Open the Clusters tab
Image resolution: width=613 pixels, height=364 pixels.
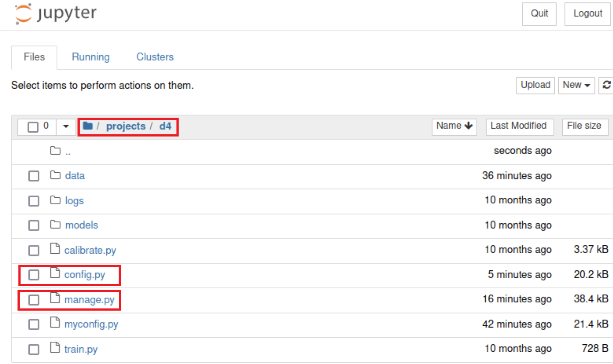click(155, 57)
